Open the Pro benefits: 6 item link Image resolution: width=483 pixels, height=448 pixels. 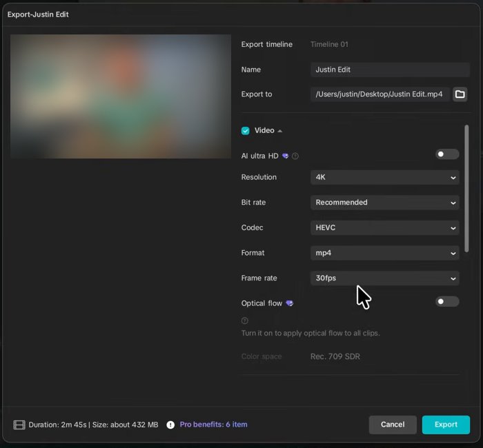(x=213, y=425)
